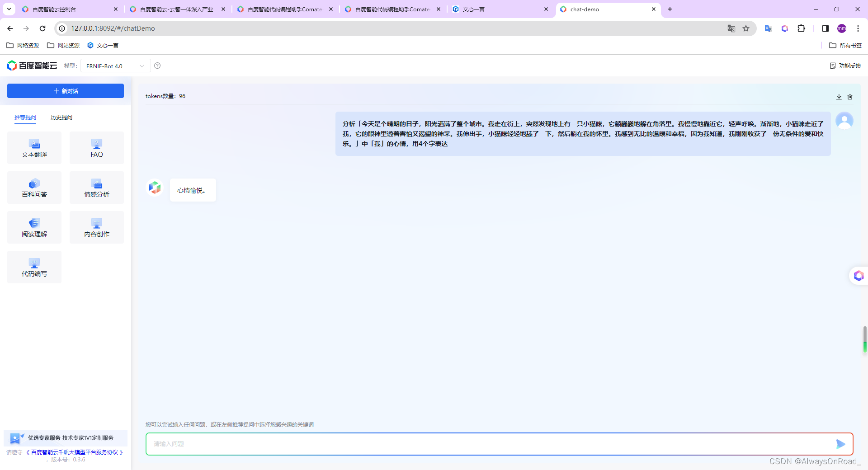Open the 功能反馈 feedback button
This screenshot has width=868, height=470.
[845, 66]
